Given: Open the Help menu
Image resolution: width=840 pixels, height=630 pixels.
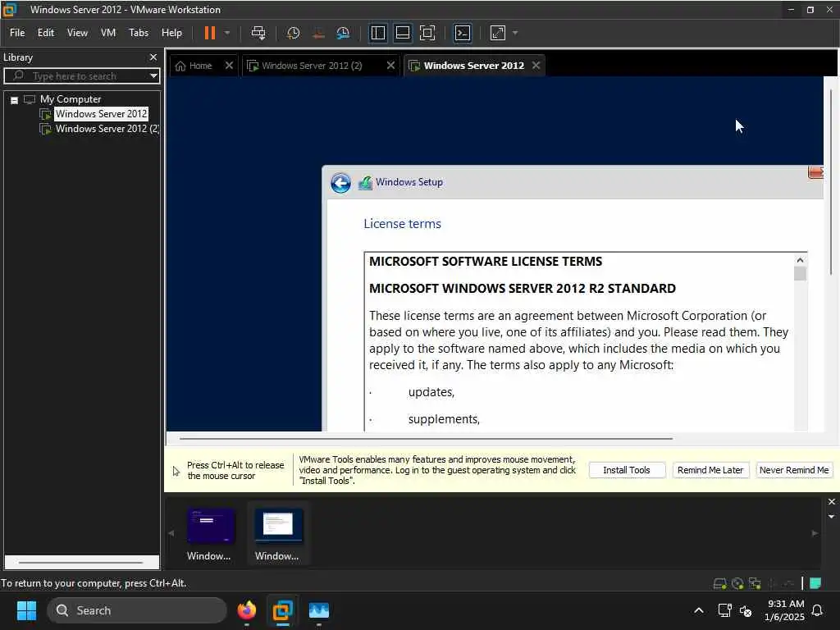Looking at the screenshot, I should click(x=171, y=33).
